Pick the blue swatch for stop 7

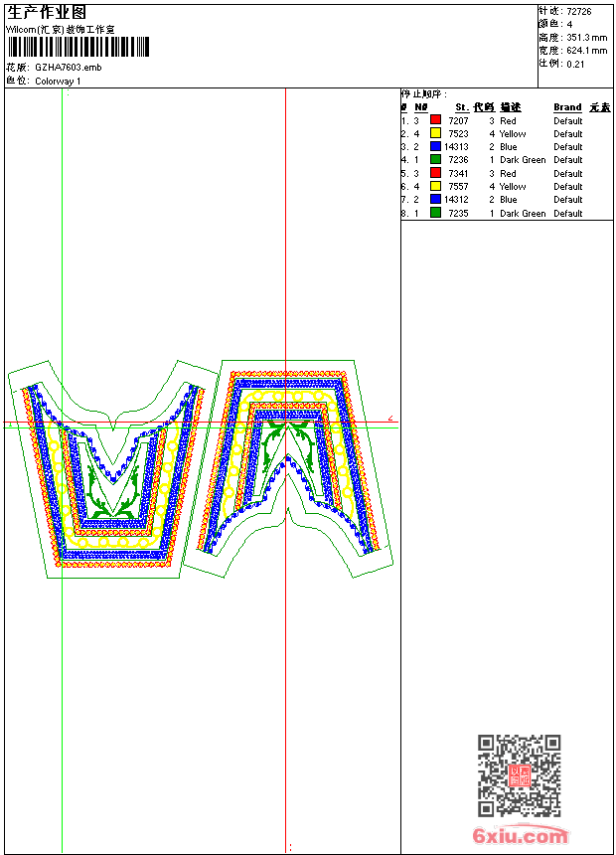tap(435, 199)
